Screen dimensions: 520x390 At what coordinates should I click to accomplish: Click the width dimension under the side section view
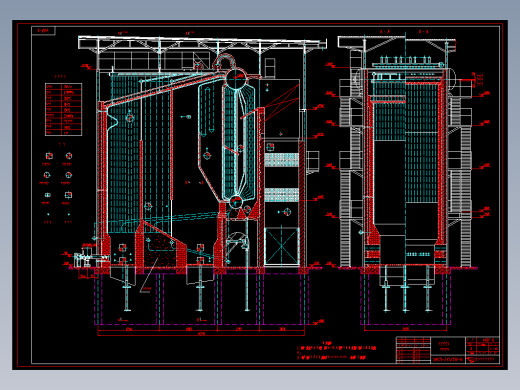[406, 329]
